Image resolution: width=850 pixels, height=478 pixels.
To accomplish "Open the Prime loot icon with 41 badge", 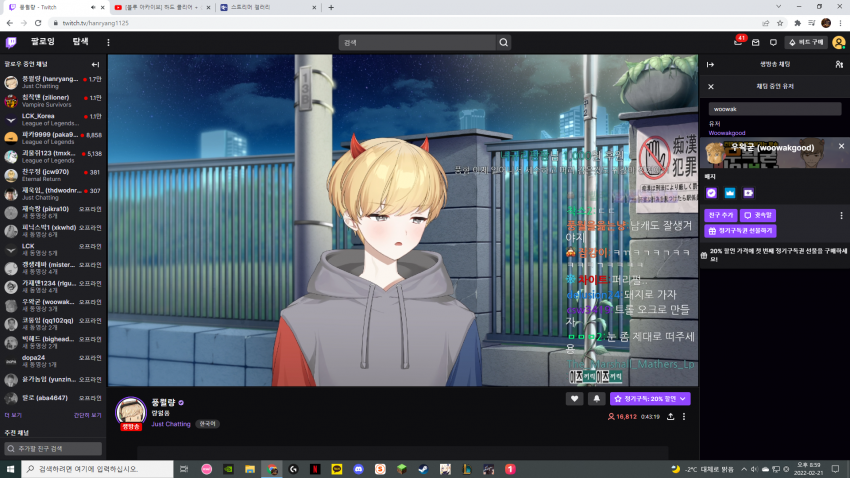I will click(x=738, y=42).
